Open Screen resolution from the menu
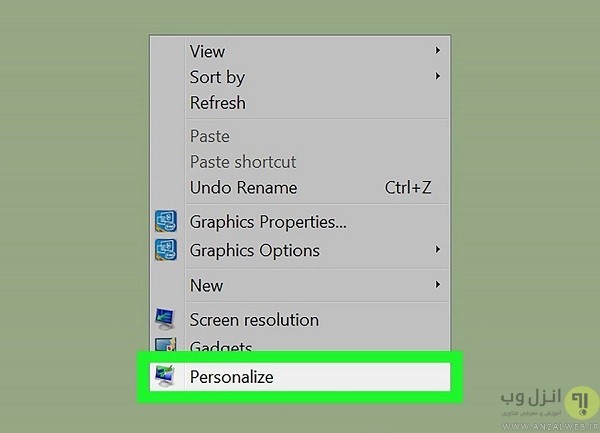Image resolution: width=600 pixels, height=433 pixels. tap(254, 320)
